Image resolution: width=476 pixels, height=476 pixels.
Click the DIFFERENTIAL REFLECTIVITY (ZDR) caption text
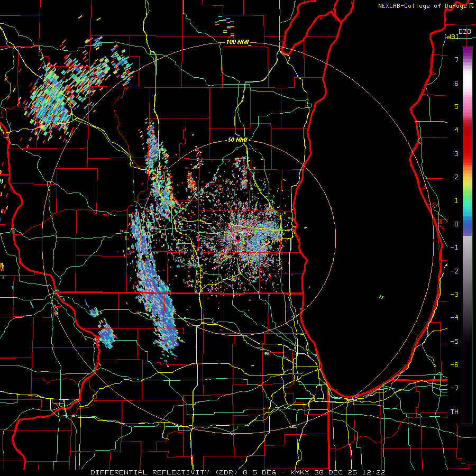tap(165, 472)
